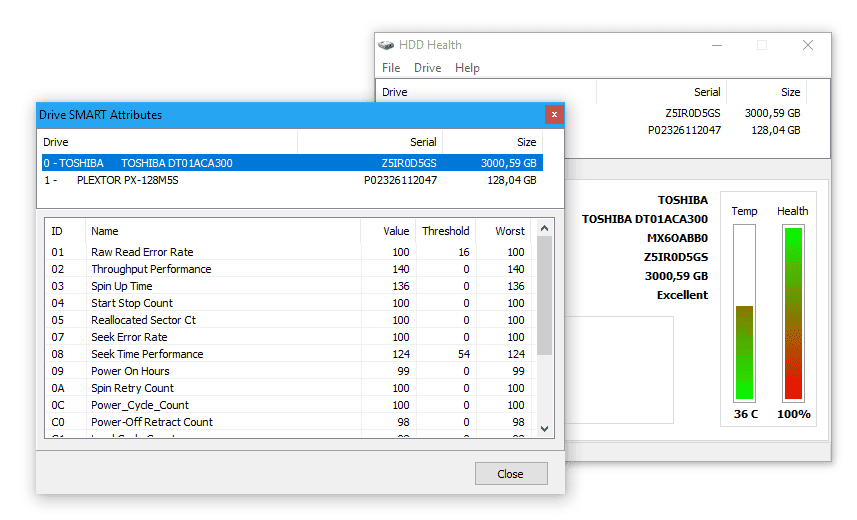Viewport: 857px width, 520px height.
Task: Open the Help menu in HDD Health
Action: [x=467, y=68]
